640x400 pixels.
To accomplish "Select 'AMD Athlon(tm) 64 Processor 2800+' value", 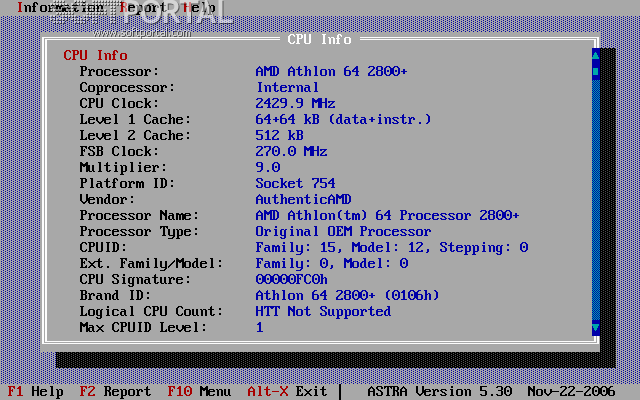I will (x=387, y=215).
